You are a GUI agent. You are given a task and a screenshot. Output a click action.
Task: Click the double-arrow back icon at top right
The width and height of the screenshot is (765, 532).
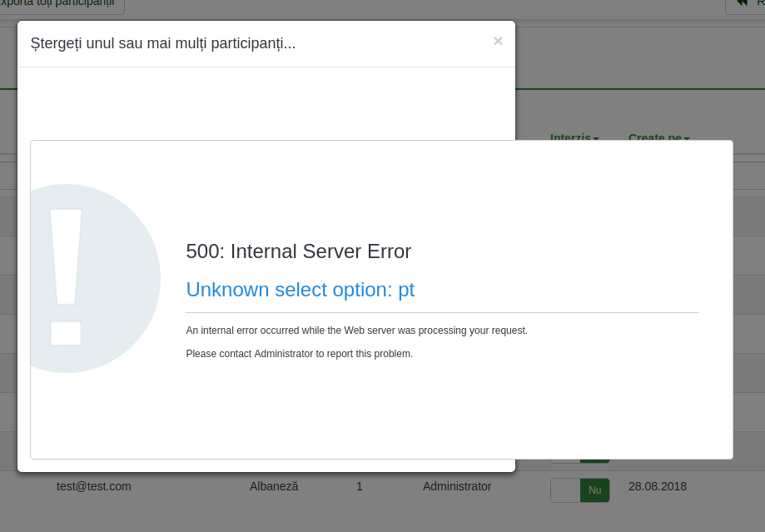(743, 3)
